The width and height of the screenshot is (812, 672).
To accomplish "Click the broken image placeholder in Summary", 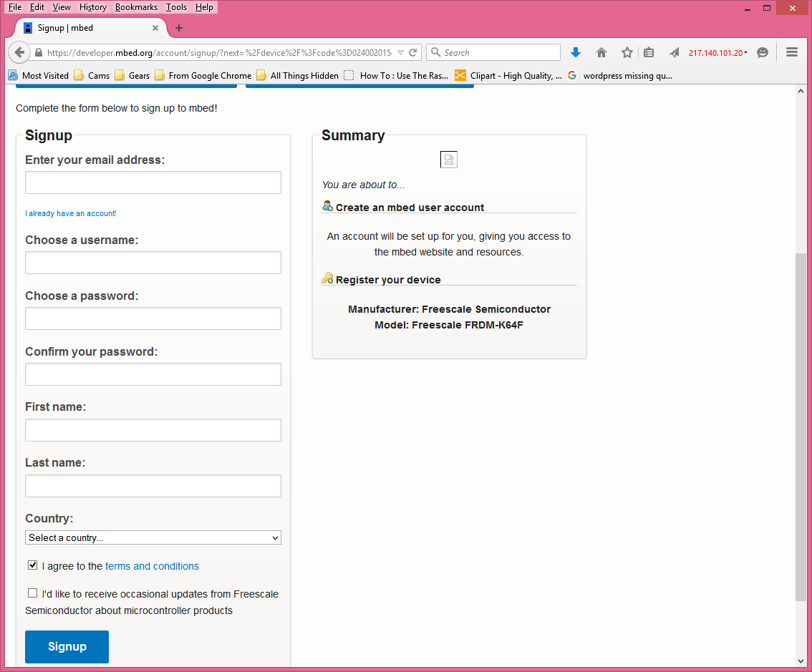I will [448, 160].
